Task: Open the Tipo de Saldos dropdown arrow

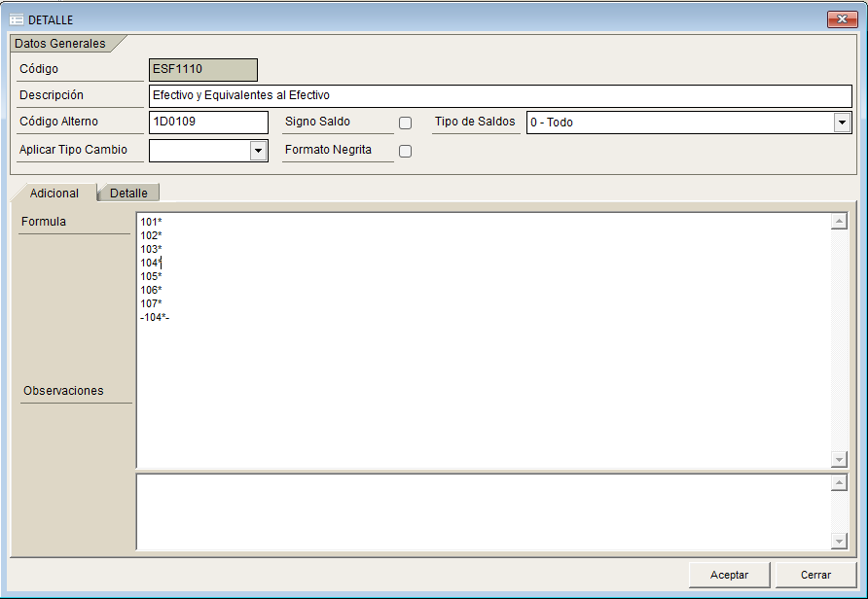Action: click(x=842, y=123)
